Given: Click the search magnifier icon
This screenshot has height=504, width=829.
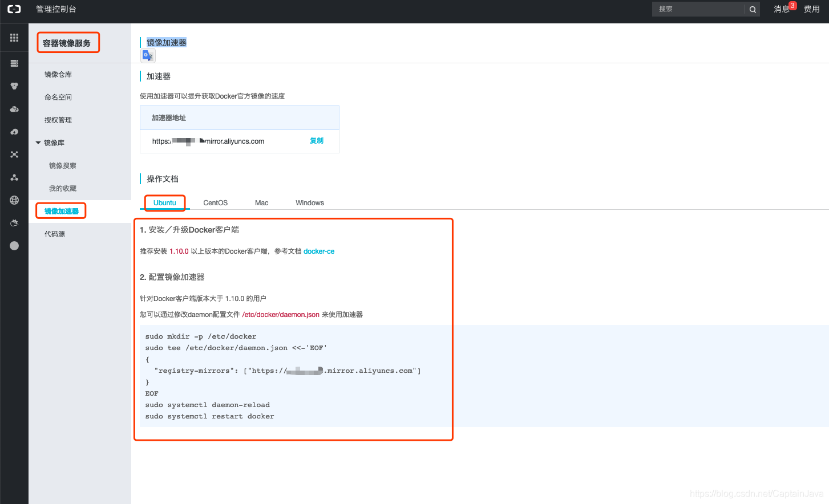Looking at the screenshot, I should coord(753,9).
